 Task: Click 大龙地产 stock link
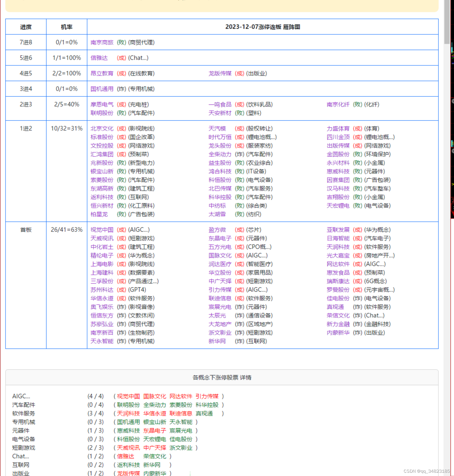pos(220,324)
